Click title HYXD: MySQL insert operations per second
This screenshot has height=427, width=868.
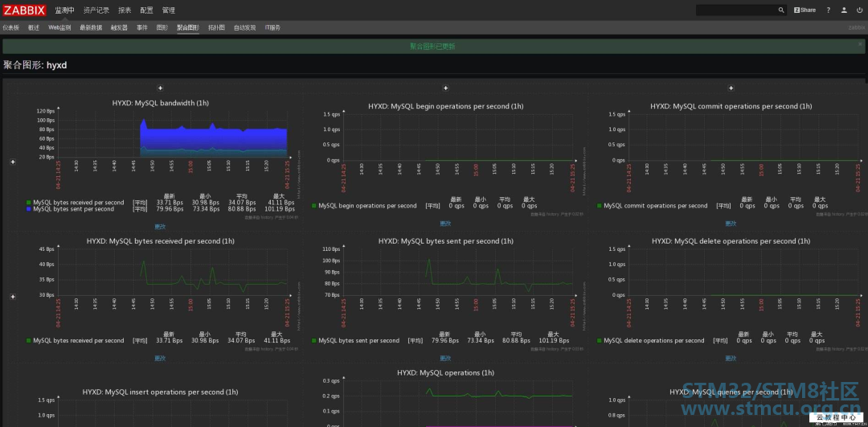coord(160,392)
